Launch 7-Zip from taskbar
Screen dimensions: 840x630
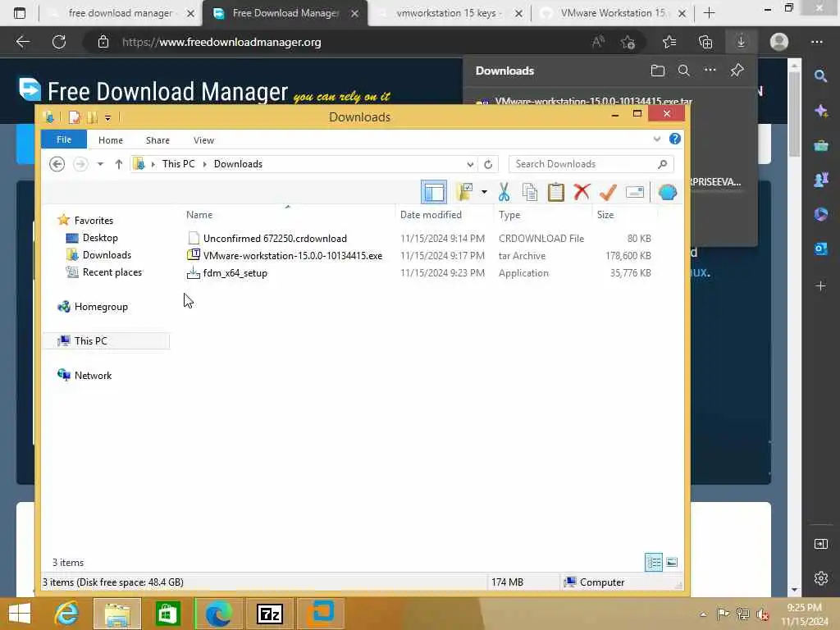269,614
